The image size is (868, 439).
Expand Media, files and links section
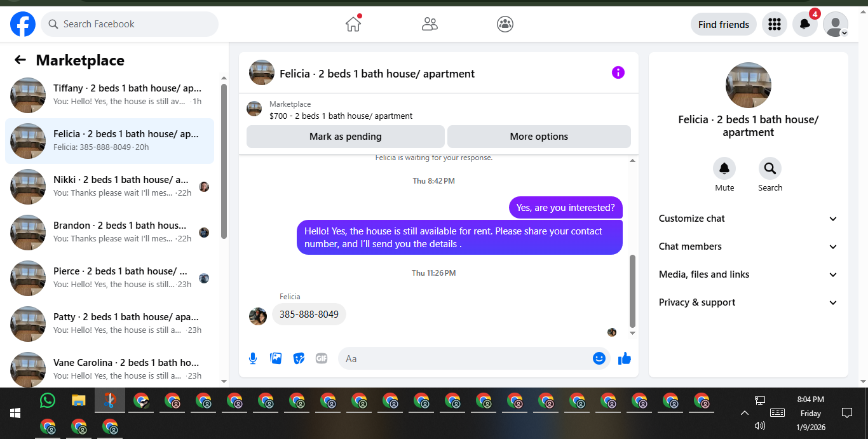(x=749, y=274)
